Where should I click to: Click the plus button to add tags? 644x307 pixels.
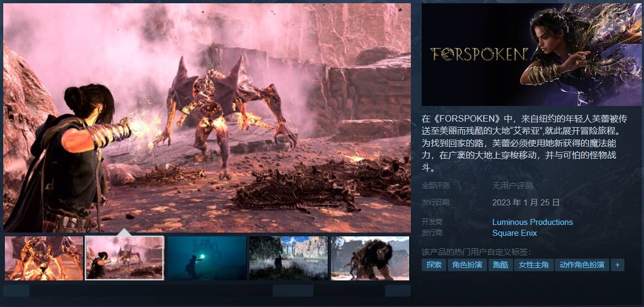click(x=617, y=265)
